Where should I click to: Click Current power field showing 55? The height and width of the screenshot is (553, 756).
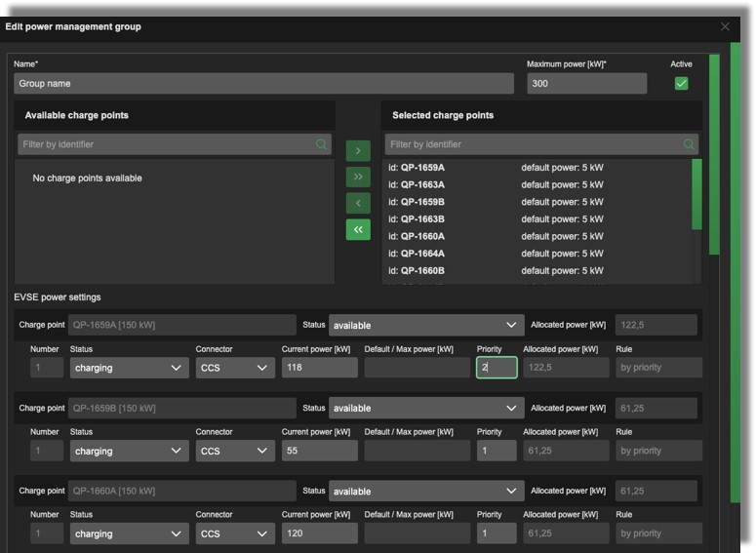(319, 451)
